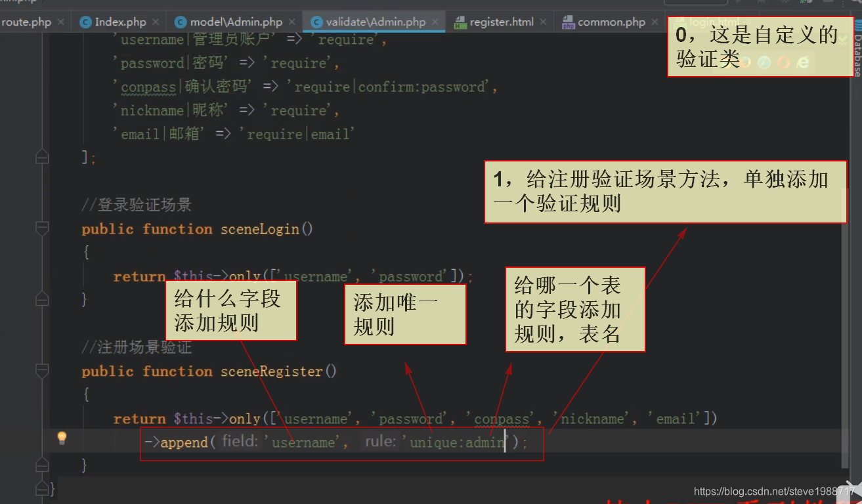Click the 'unique:admin' rule string
Viewport: 862px width, 504px height.
(x=456, y=442)
